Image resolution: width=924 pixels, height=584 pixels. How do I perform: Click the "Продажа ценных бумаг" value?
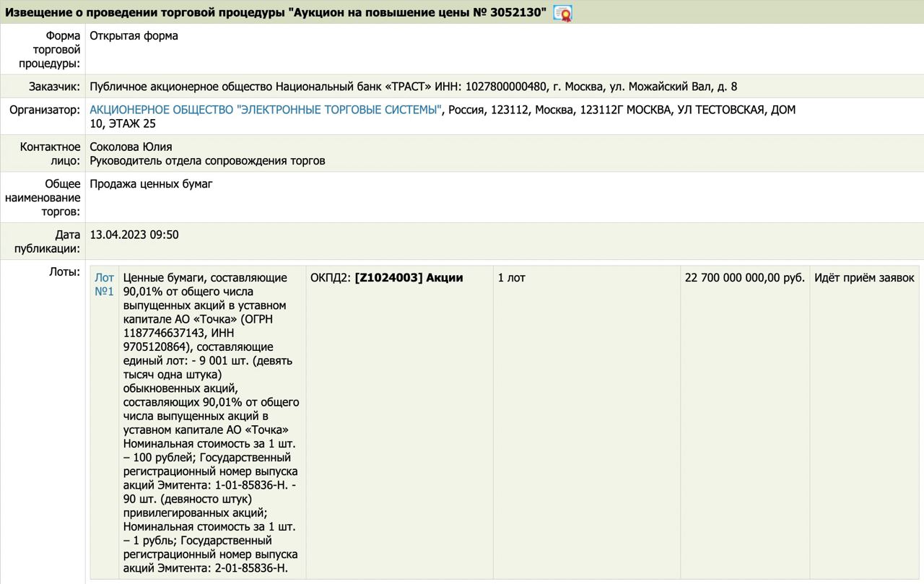click(x=151, y=184)
